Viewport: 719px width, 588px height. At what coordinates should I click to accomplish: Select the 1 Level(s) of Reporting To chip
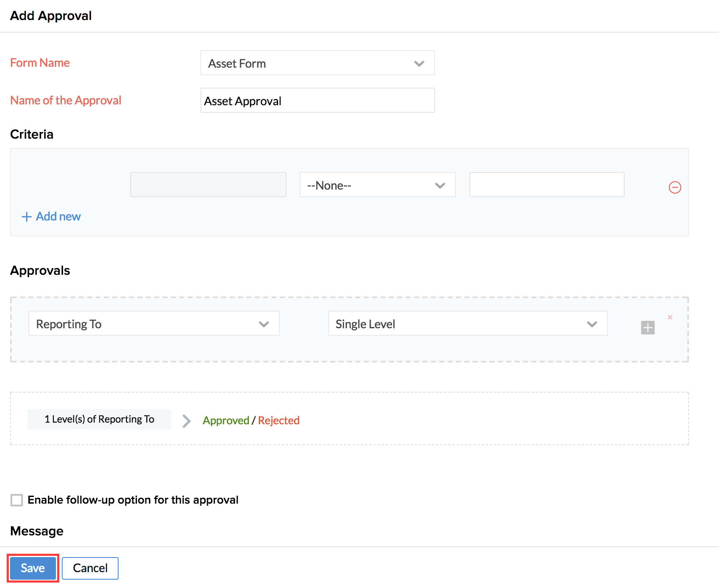(99, 419)
